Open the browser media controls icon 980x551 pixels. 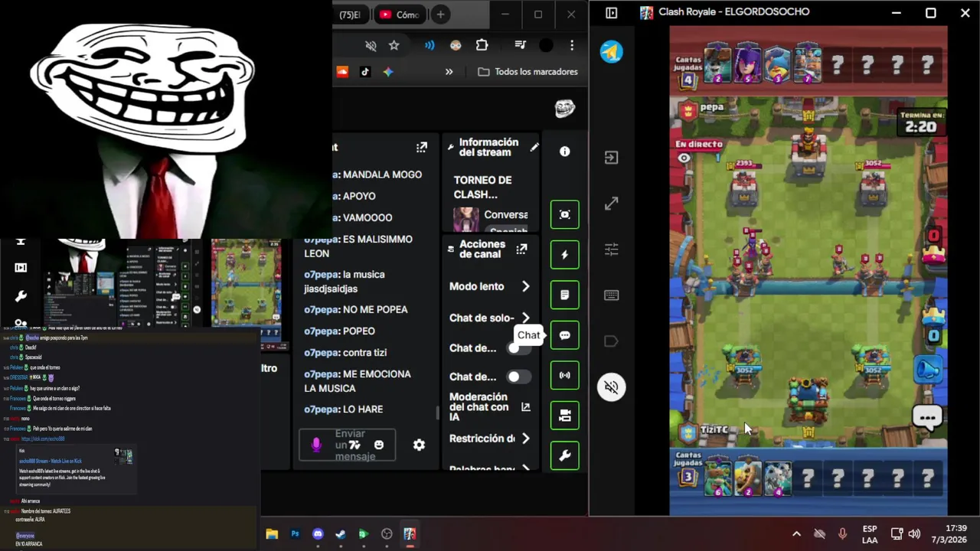click(521, 45)
